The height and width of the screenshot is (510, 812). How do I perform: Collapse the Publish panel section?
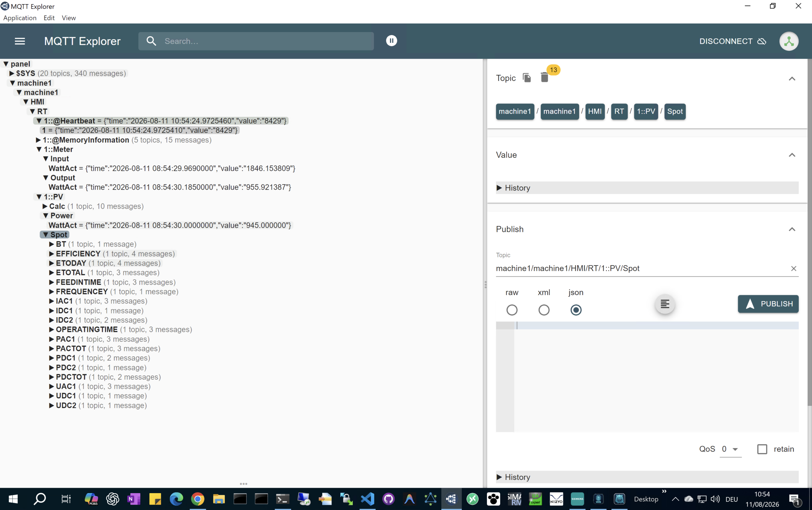point(792,229)
